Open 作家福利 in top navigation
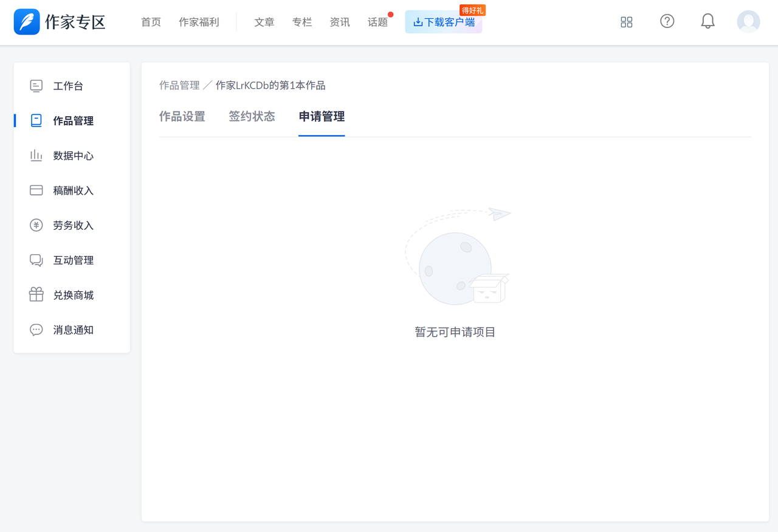 pos(199,22)
